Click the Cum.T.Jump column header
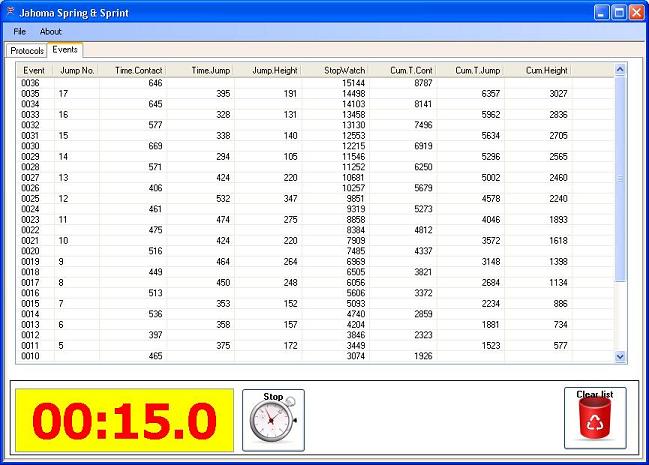The height and width of the screenshot is (465, 649). [471, 70]
